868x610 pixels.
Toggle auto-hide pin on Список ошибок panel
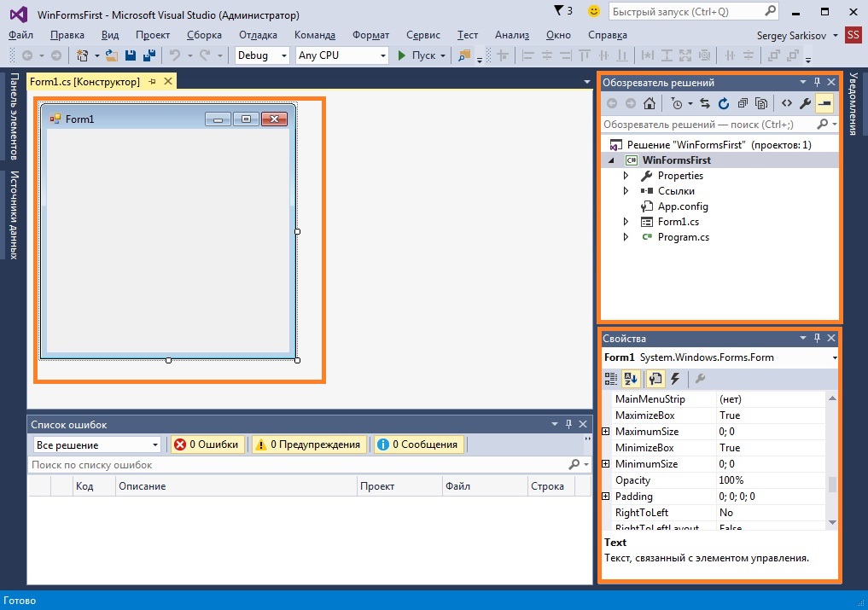tap(568, 424)
